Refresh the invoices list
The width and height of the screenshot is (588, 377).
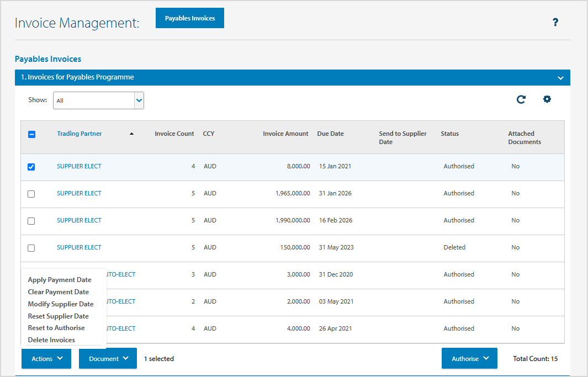click(x=521, y=99)
